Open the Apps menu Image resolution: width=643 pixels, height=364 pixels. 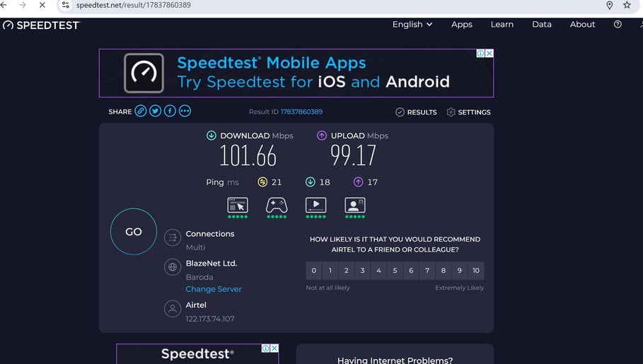(462, 24)
